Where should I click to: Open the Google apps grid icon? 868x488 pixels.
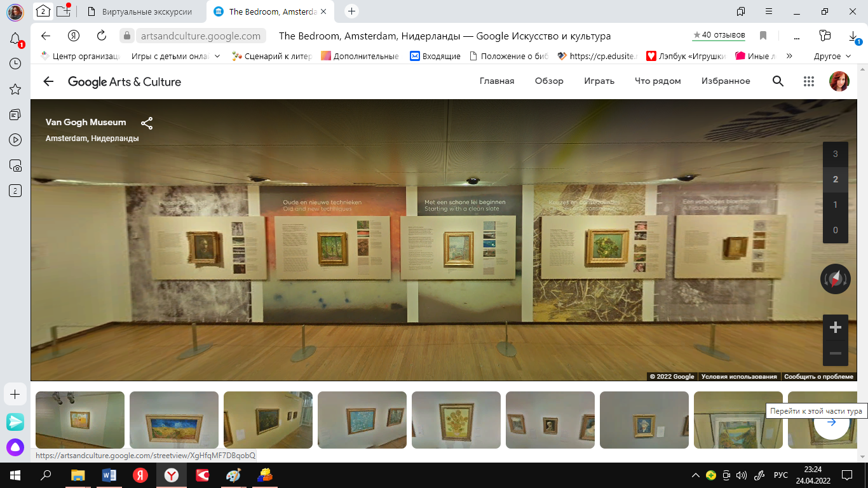point(809,81)
